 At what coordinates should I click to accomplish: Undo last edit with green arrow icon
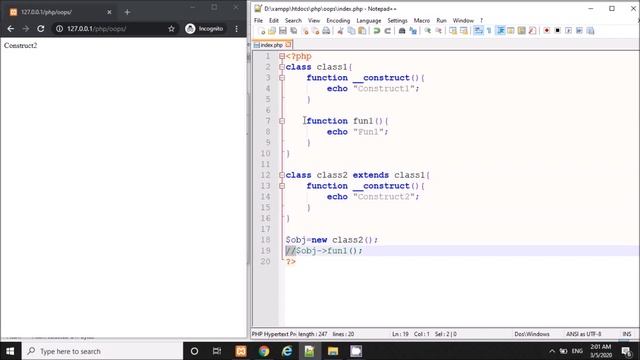point(377,31)
